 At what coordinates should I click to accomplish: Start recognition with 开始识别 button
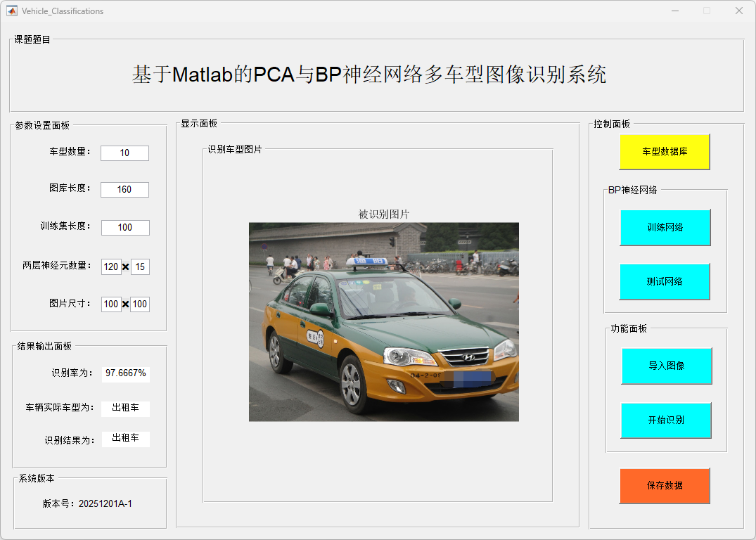point(666,420)
